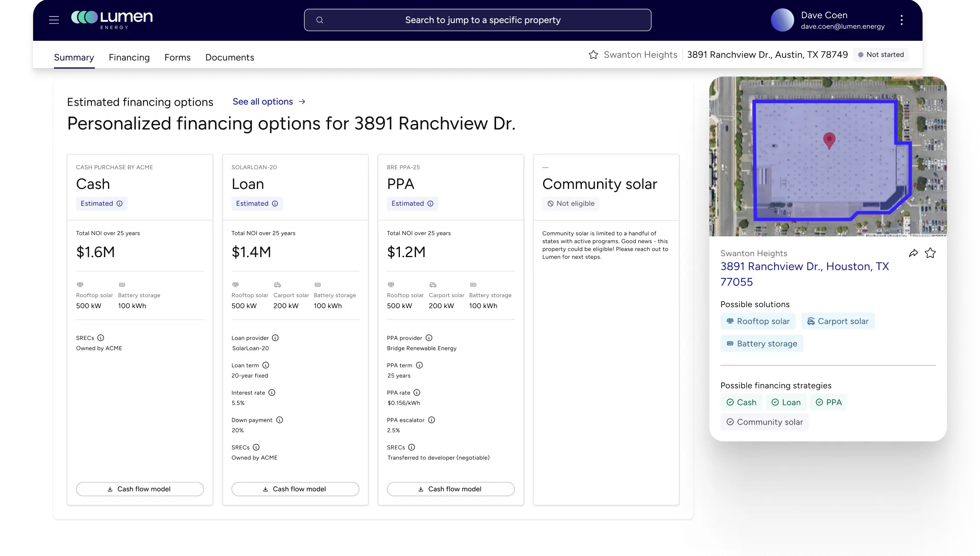980x556 pixels.
Task: Click Dave Coen's profile avatar
Action: pyautogui.click(x=782, y=20)
